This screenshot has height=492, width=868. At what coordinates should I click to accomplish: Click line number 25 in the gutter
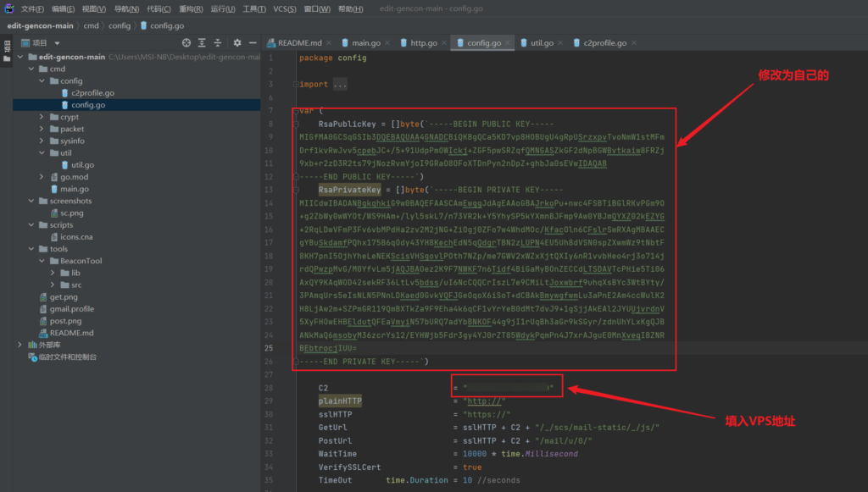click(x=269, y=348)
